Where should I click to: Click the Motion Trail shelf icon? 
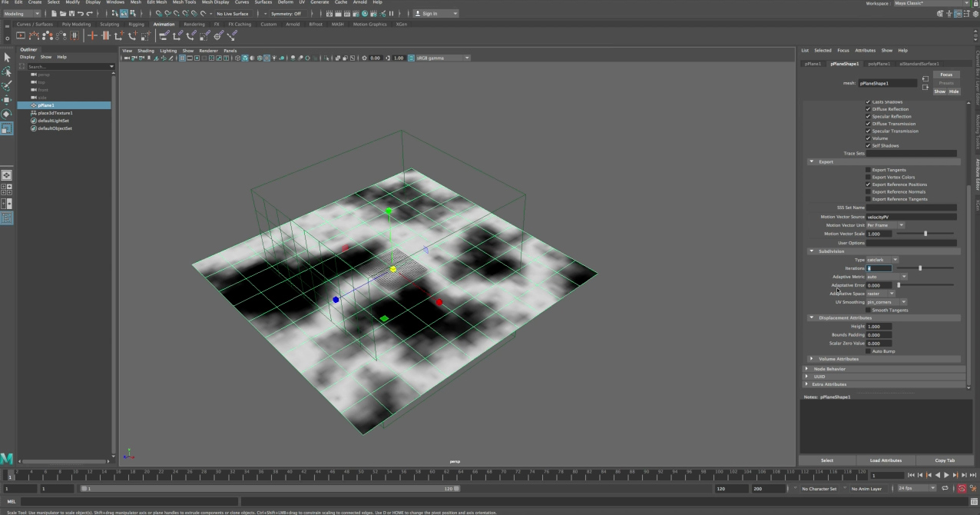click(34, 35)
